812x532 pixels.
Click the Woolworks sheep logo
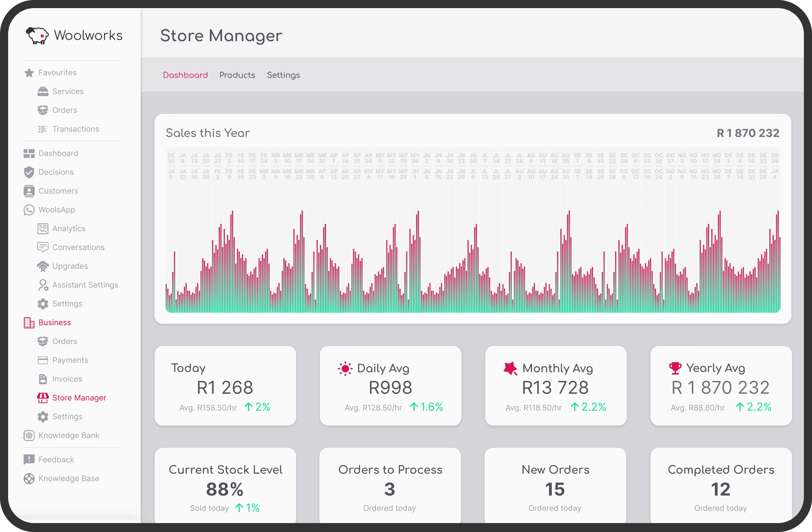click(x=37, y=35)
